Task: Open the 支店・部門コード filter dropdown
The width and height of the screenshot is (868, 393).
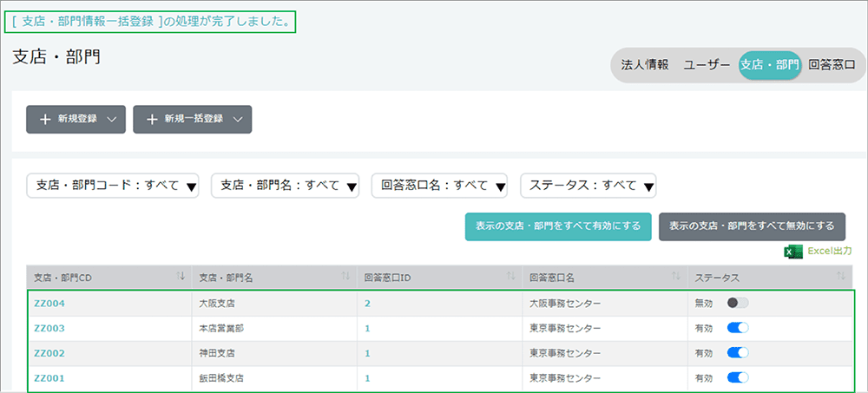Action: [x=113, y=185]
